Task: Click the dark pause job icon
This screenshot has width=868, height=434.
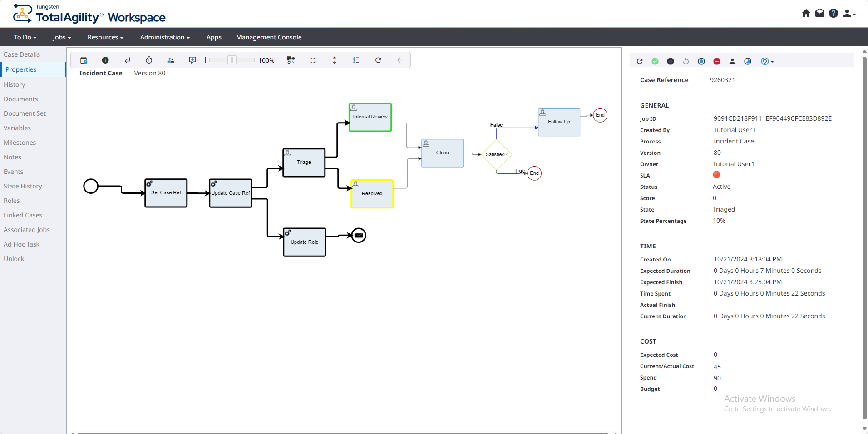Action: pyautogui.click(x=671, y=61)
